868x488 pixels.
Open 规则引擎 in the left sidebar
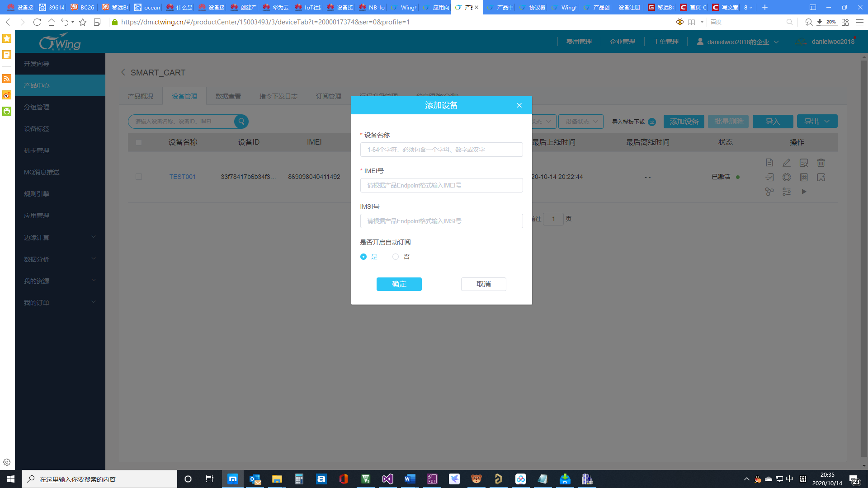point(37,194)
